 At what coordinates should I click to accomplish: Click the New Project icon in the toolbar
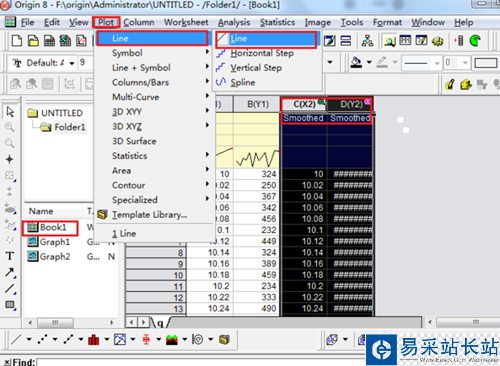tap(17, 41)
